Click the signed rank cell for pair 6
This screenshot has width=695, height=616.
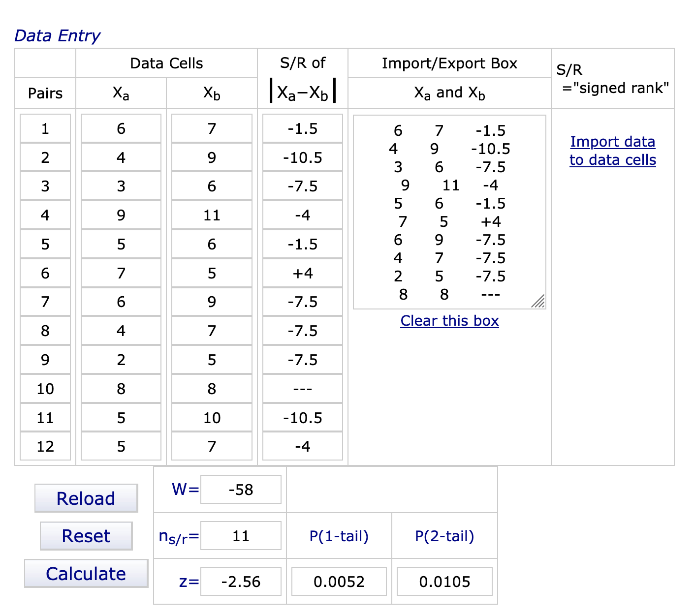tap(302, 274)
